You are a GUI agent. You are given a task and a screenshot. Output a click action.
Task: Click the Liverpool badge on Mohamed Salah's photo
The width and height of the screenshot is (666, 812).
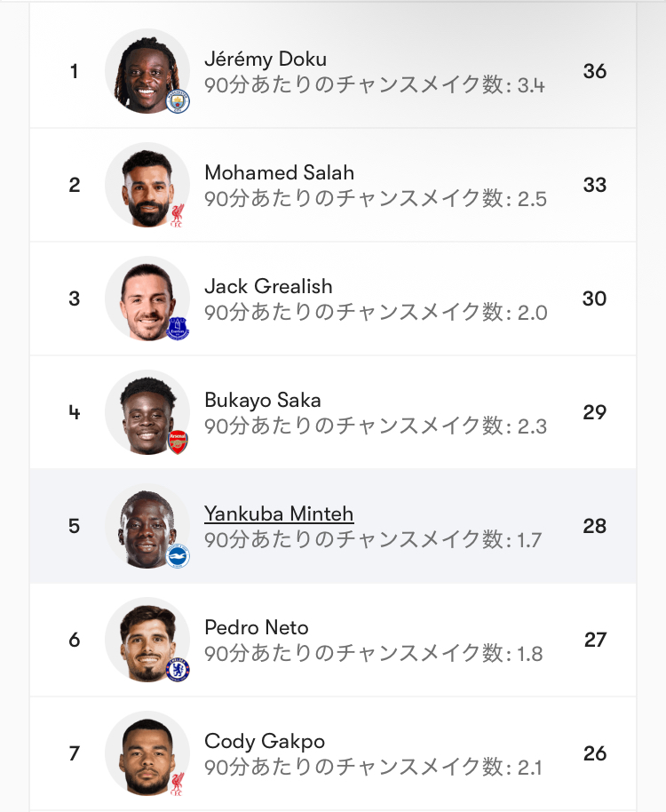(x=178, y=215)
